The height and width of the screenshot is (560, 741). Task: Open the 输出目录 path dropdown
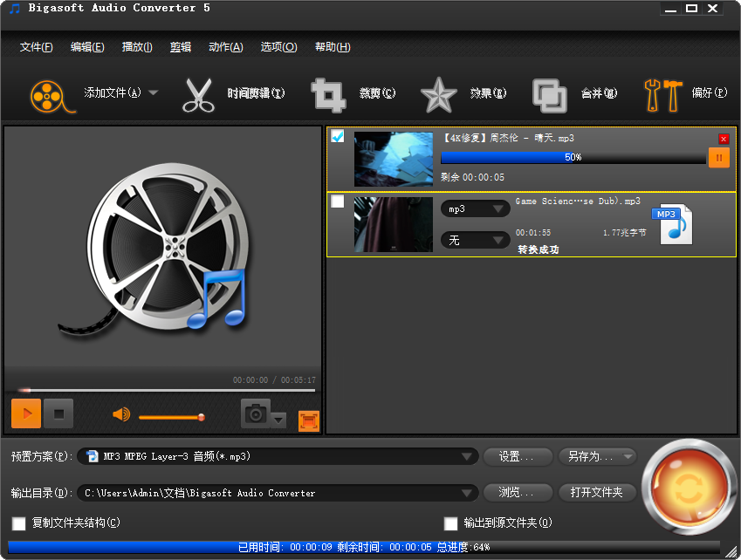click(x=468, y=492)
